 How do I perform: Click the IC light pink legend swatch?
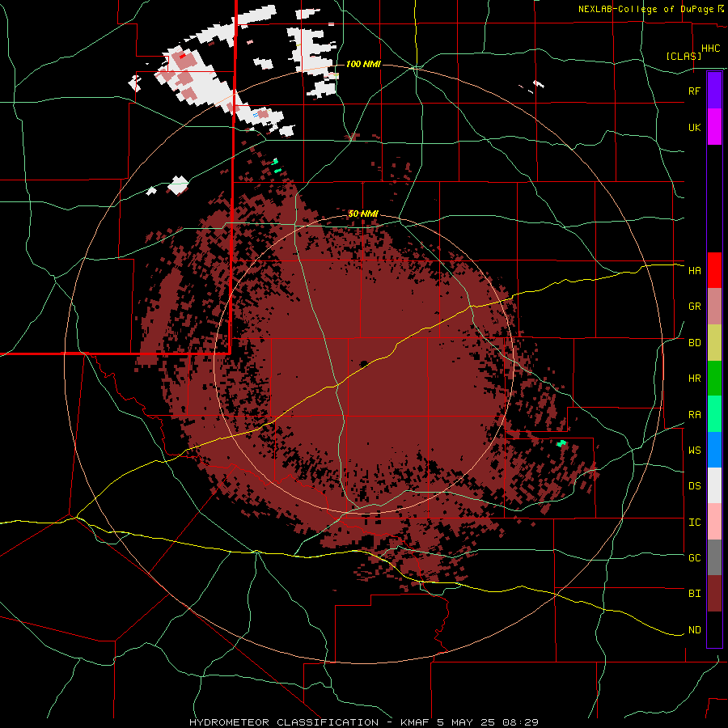pyautogui.click(x=714, y=522)
